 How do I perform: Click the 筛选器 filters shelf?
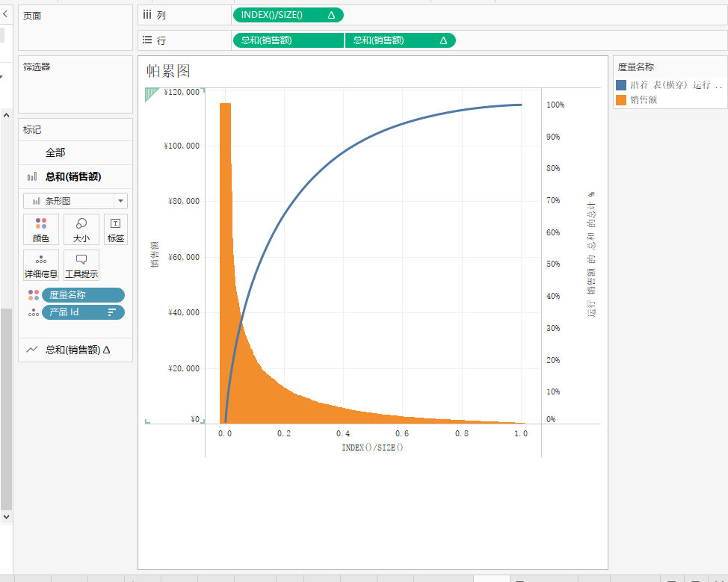[x=75, y=84]
